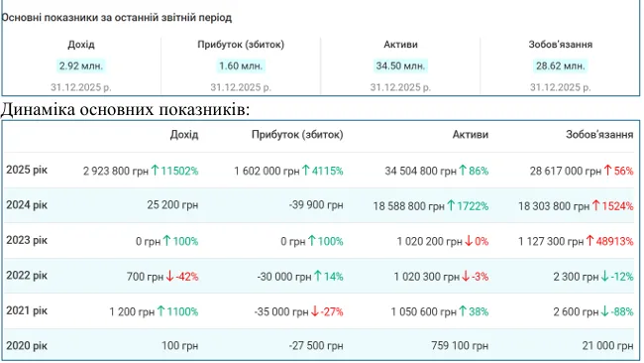Click the 1.60 млн. profit badge
This screenshot has height=363, width=644.
241,65
